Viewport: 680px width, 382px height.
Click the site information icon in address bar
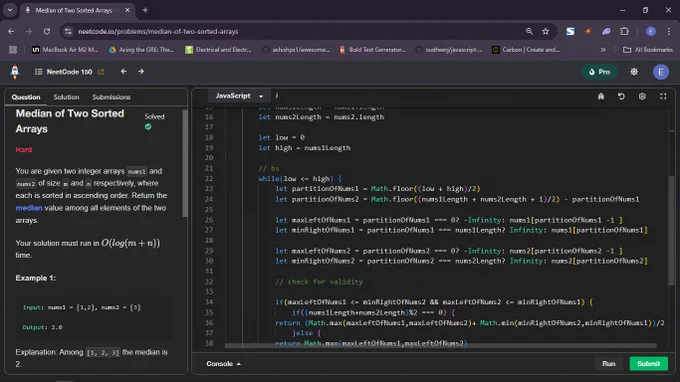(68, 31)
